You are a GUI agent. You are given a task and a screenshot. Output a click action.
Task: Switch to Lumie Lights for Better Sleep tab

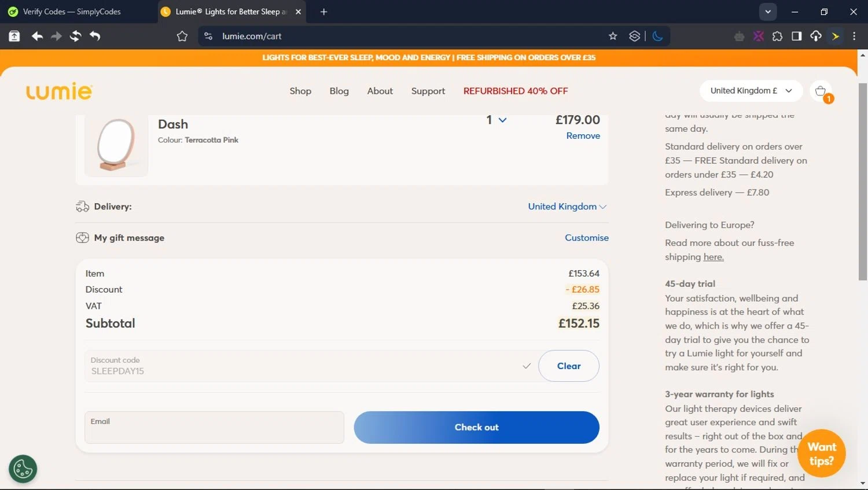click(231, 12)
